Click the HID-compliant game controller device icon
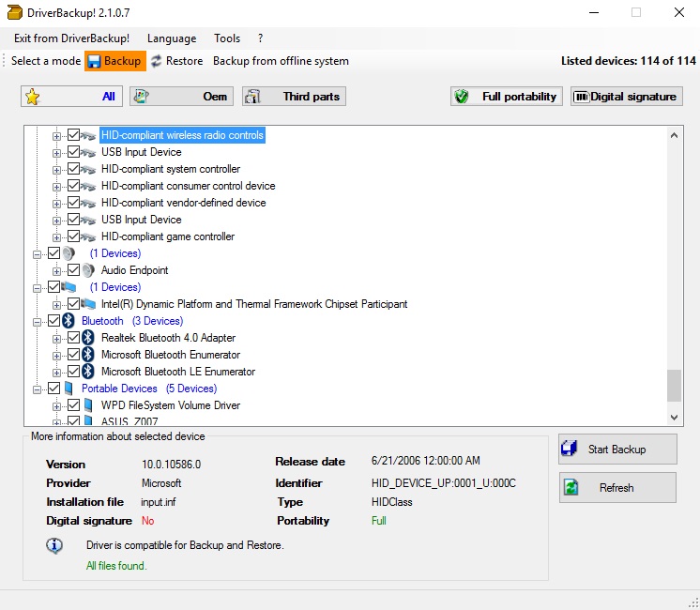 tap(88, 236)
